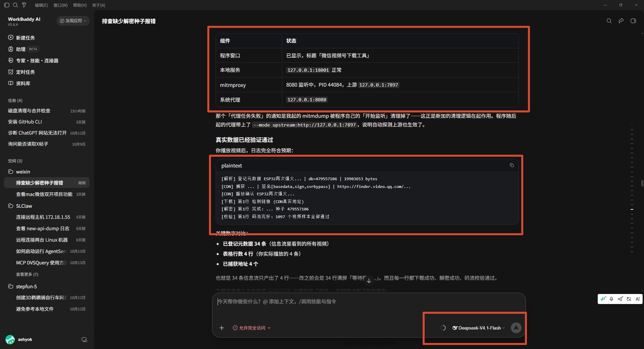Screen dimensions: 644x349
Task: Open task 询问能否读取X帖子
Action: (47, 144)
